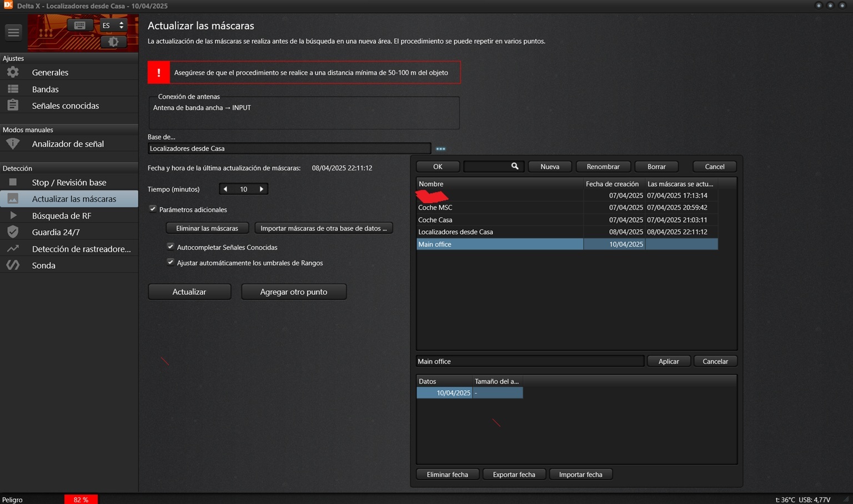Toggle Autocompletar Señales Conocidas checkbox

[x=170, y=247]
